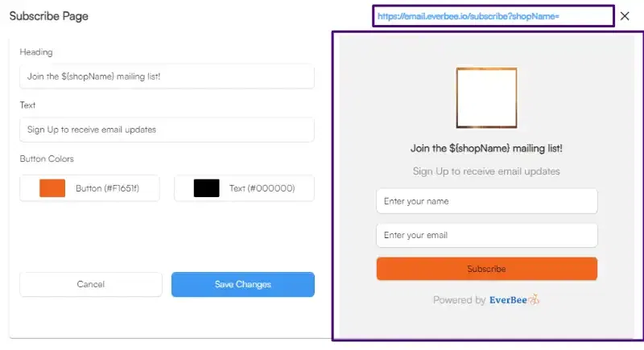Image resolution: width=644 pixels, height=350 pixels.
Task: Click the preview mailing list heading
Action: pos(486,148)
